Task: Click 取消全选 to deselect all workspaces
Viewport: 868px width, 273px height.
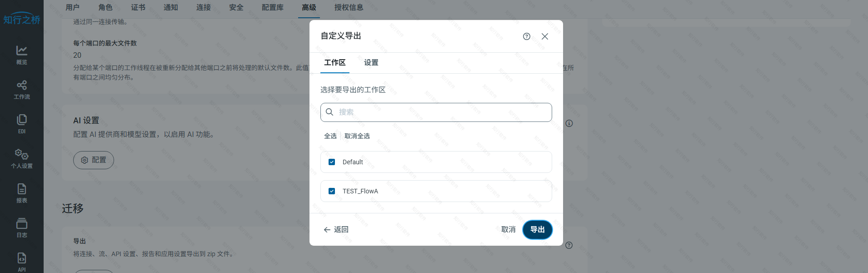Action: tap(356, 136)
